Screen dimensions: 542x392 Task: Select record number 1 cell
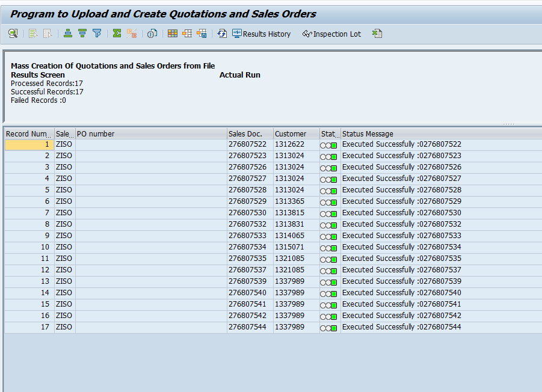pos(28,144)
